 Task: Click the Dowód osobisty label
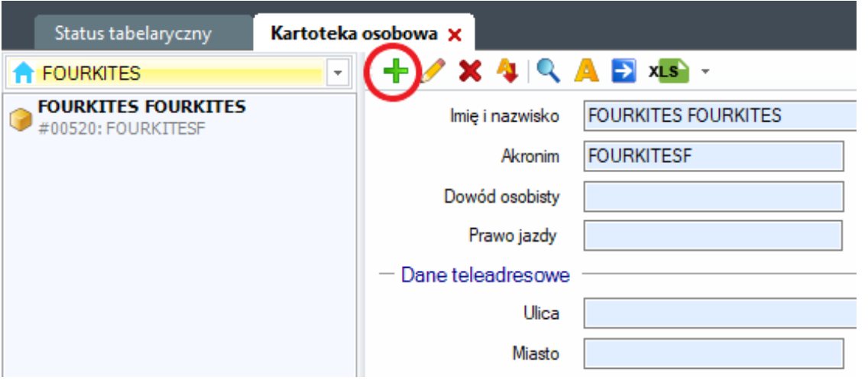[x=501, y=197]
